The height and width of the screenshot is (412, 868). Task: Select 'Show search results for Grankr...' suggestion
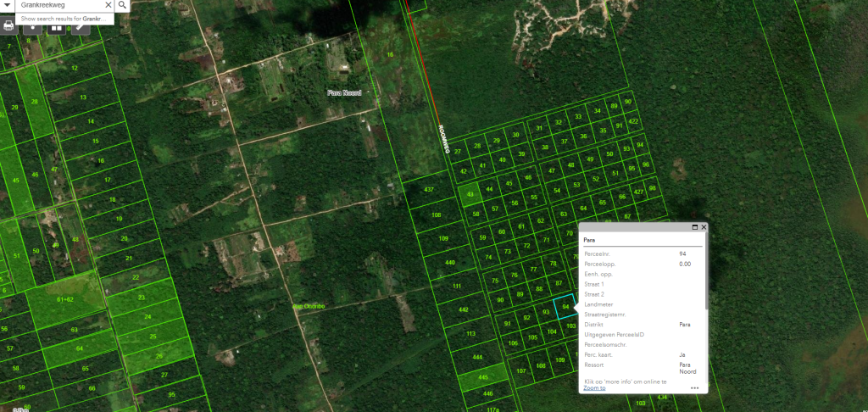click(64, 19)
